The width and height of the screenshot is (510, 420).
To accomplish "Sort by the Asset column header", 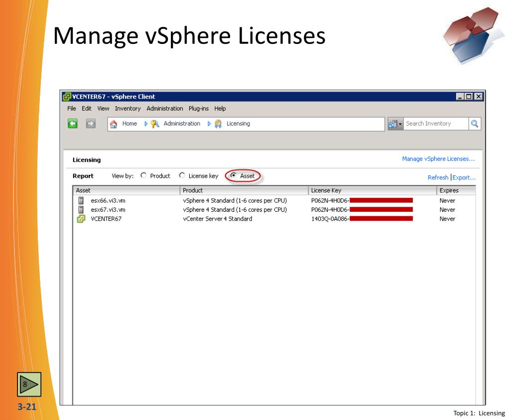I will (x=126, y=190).
